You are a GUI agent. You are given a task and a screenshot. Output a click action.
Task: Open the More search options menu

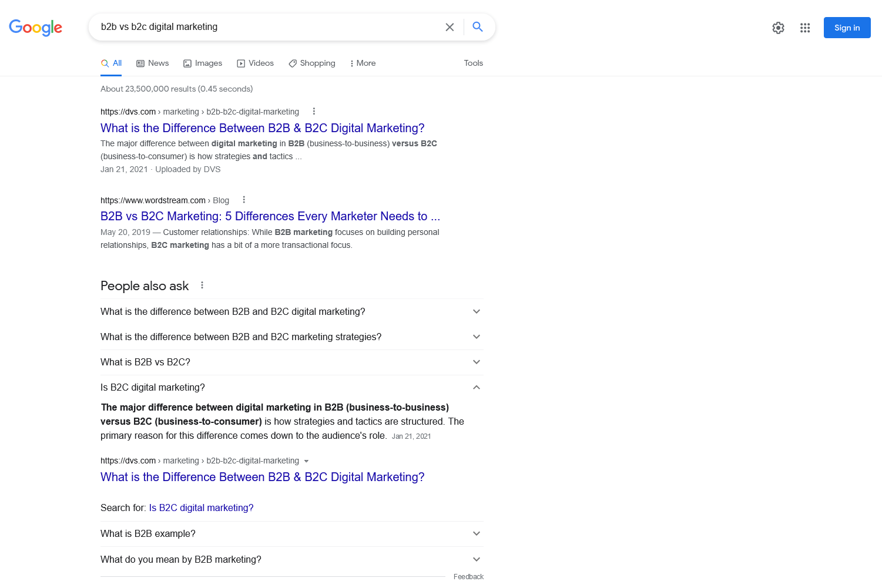pos(363,63)
